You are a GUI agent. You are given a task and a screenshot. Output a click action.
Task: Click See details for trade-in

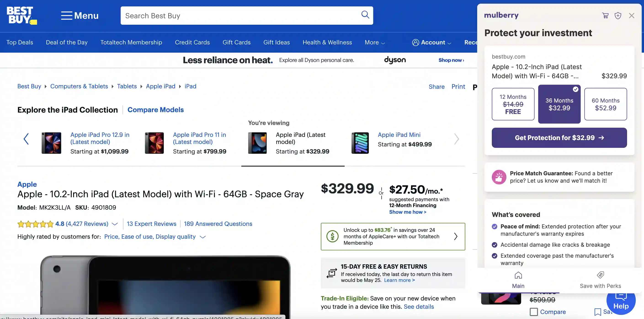[x=419, y=306]
